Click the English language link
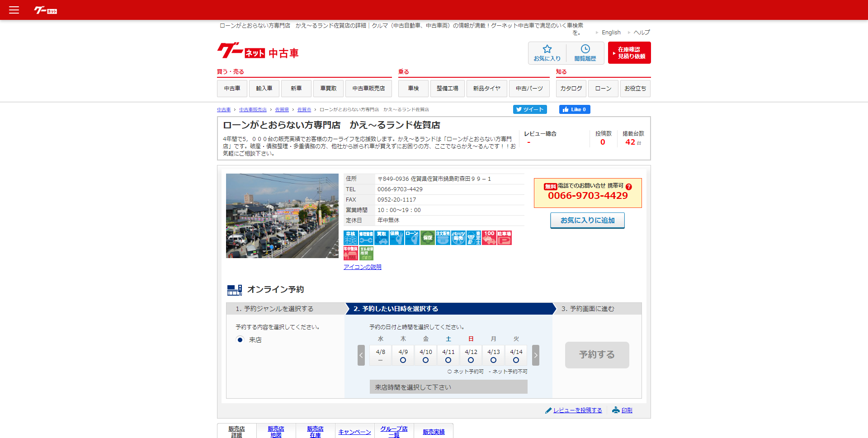 coord(611,33)
